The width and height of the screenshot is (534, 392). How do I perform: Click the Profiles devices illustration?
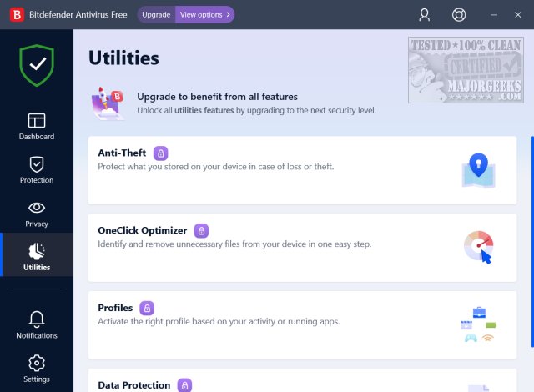[478, 324]
